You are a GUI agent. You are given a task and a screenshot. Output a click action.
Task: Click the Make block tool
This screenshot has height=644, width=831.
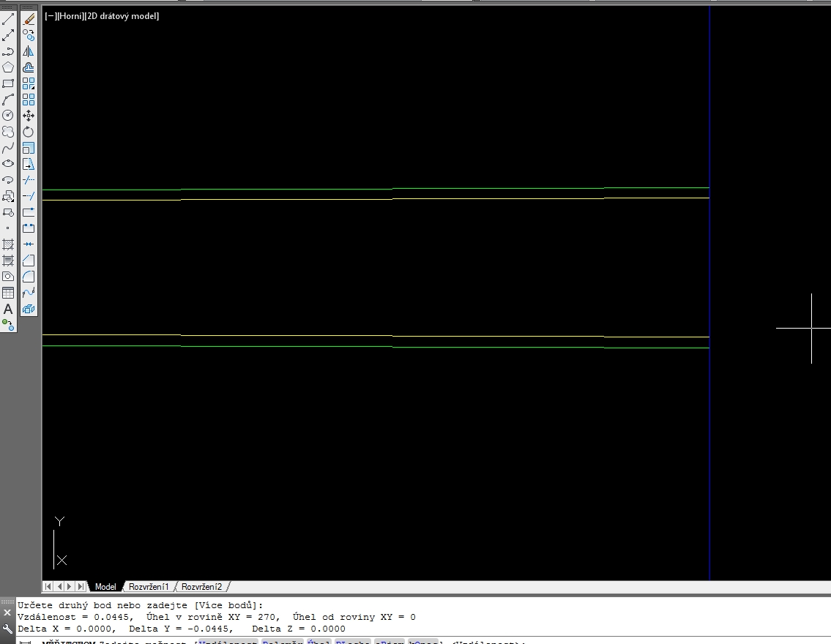8,212
